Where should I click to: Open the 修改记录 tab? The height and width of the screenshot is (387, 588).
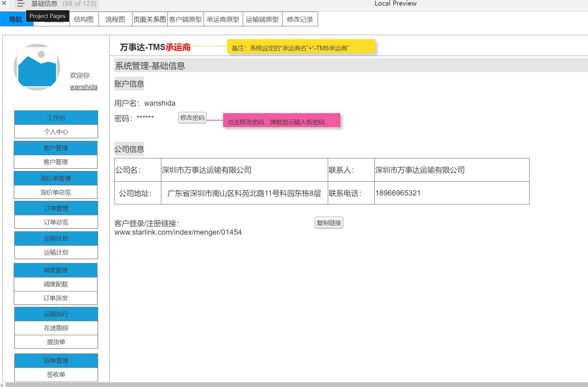pos(300,19)
